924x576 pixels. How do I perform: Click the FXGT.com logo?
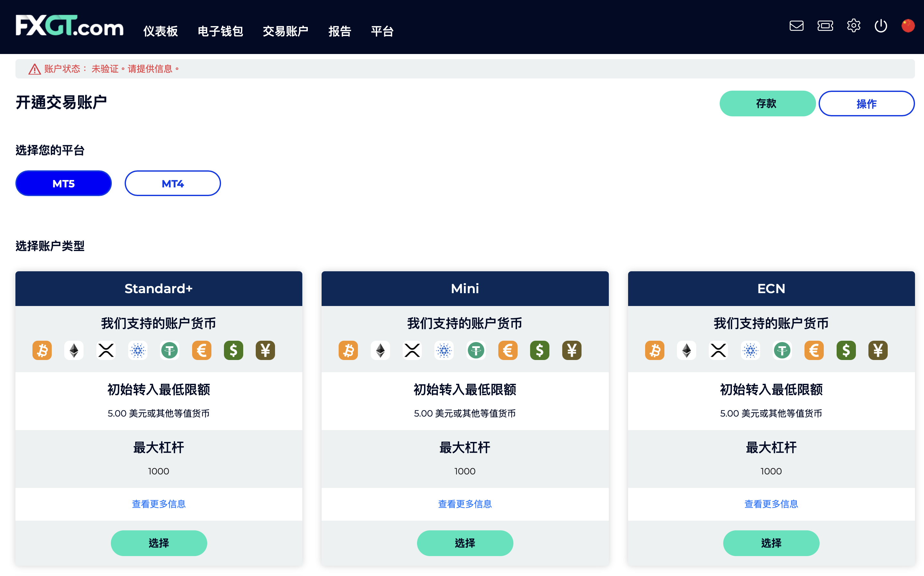click(x=70, y=26)
